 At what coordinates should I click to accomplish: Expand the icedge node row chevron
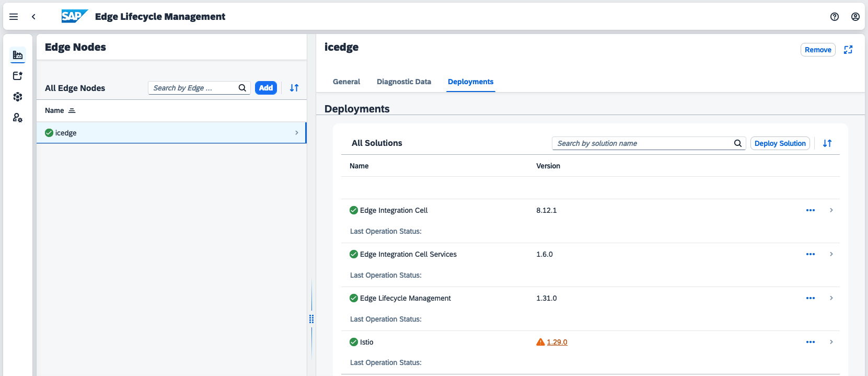click(x=297, y=133)
